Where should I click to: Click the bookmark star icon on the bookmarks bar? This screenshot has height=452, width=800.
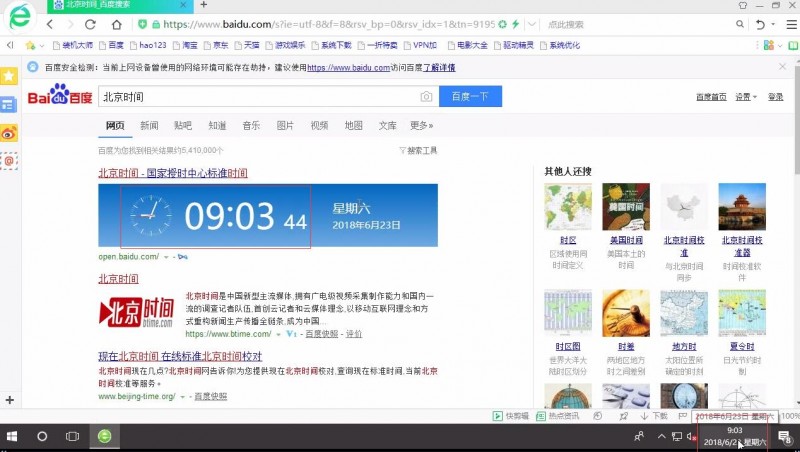[x=31, y=45]
